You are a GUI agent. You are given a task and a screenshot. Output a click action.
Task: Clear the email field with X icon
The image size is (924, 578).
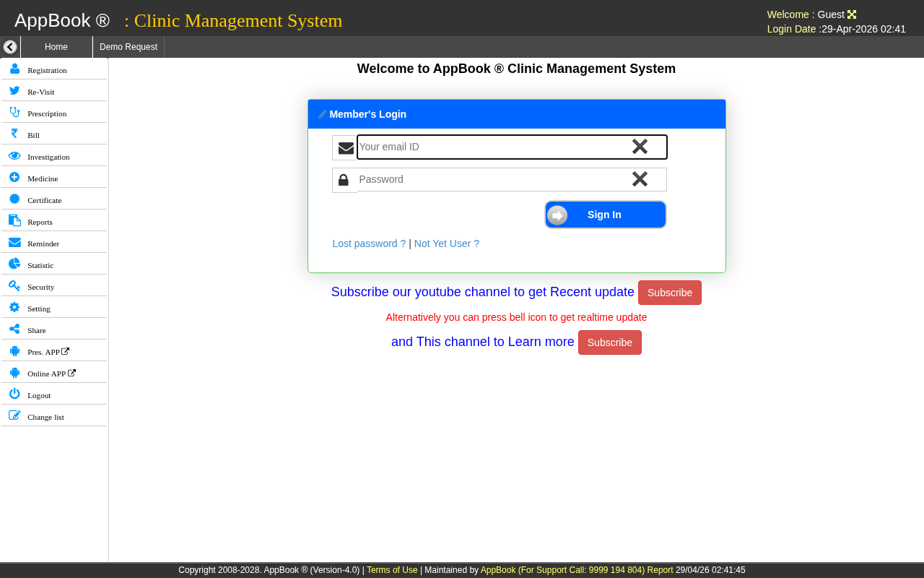point(640,147)
